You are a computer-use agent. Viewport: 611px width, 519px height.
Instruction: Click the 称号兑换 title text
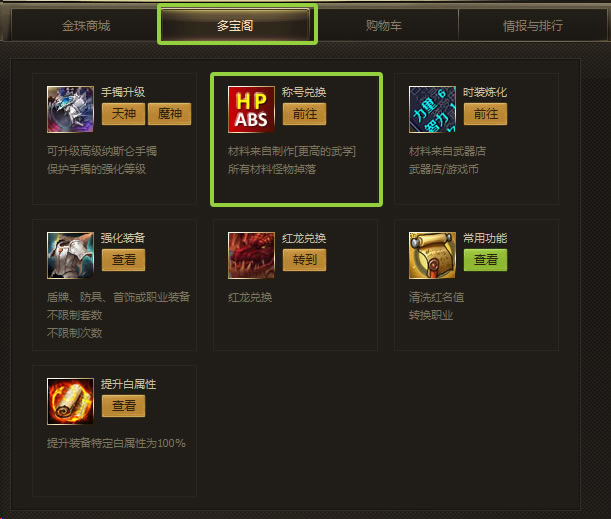coord(304,92)
